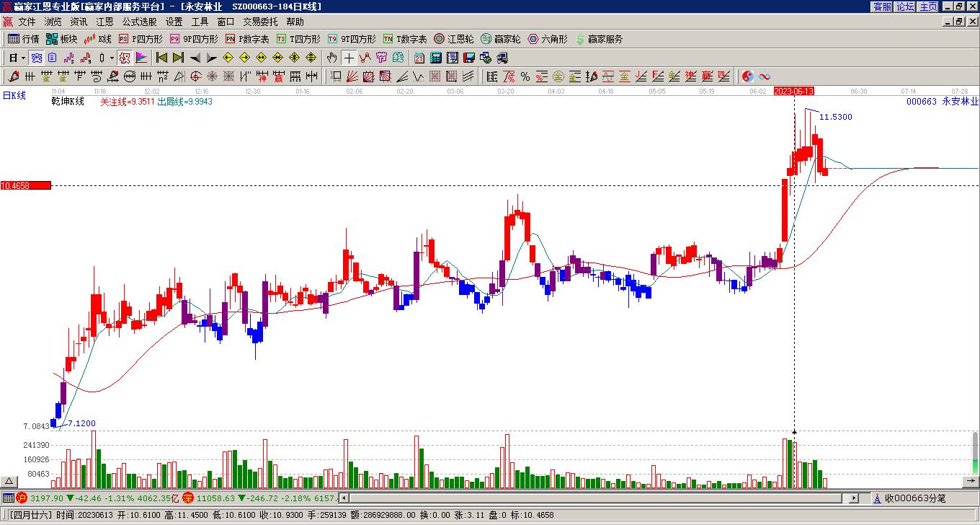Click the 关注线=9.3511 label
Screen dimensions: 980x525
click(128, 102)
